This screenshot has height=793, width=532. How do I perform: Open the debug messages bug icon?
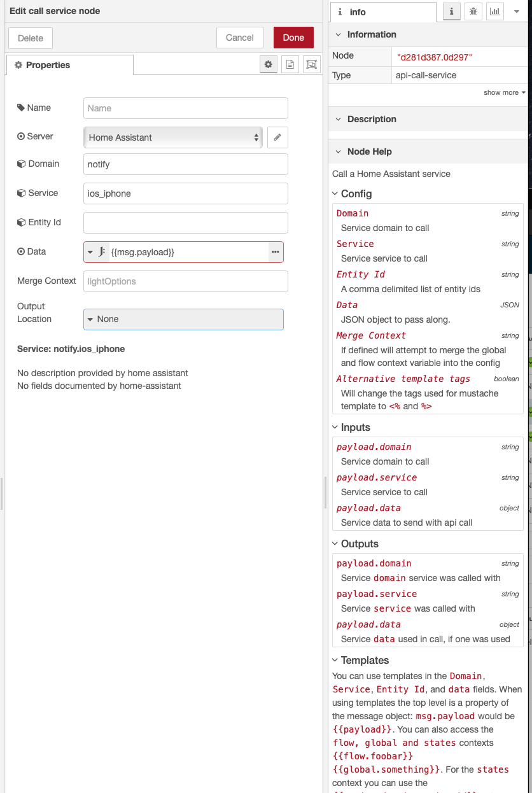click(473, 12)
